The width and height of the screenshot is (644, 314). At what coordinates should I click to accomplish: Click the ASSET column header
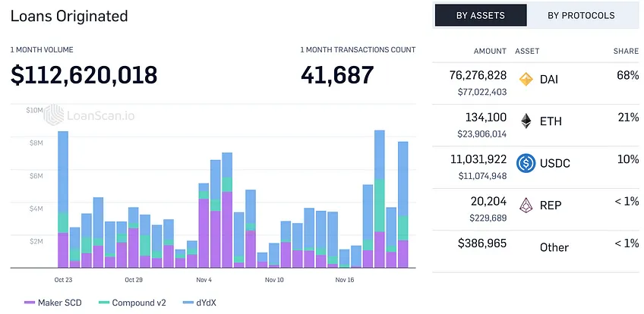coord(527,52)
